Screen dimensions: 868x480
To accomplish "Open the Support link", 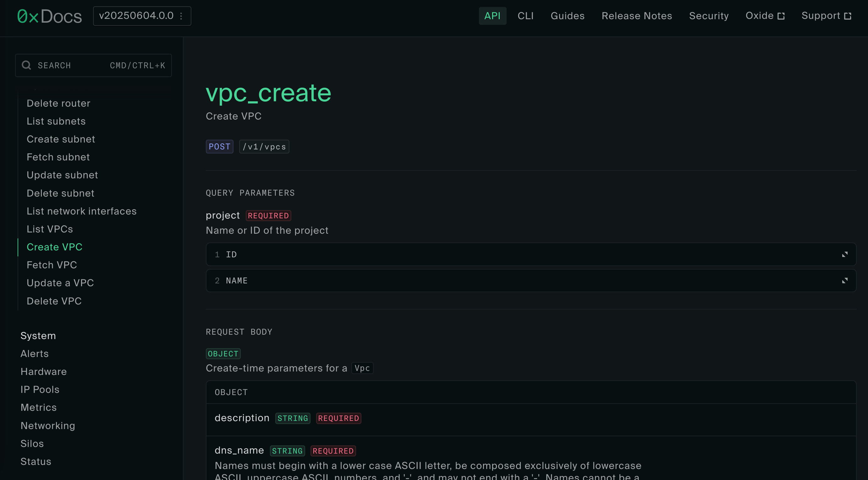I will point(826,16).
